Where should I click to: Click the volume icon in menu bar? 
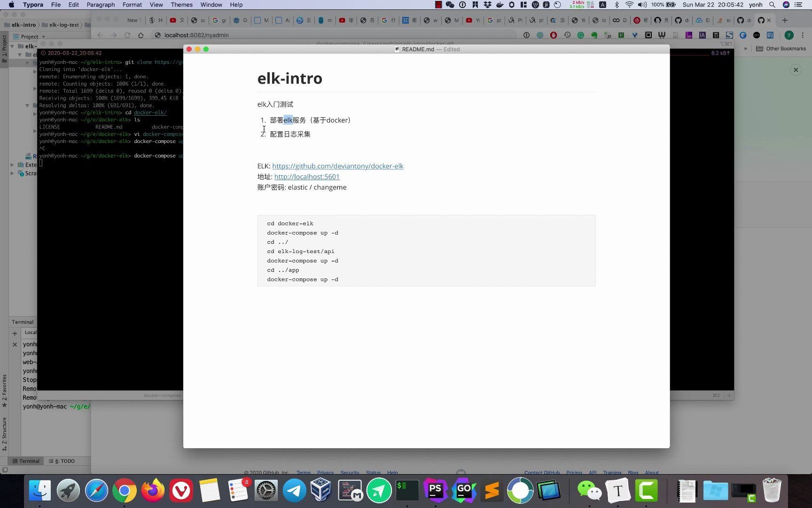click(x=642, y=5)
